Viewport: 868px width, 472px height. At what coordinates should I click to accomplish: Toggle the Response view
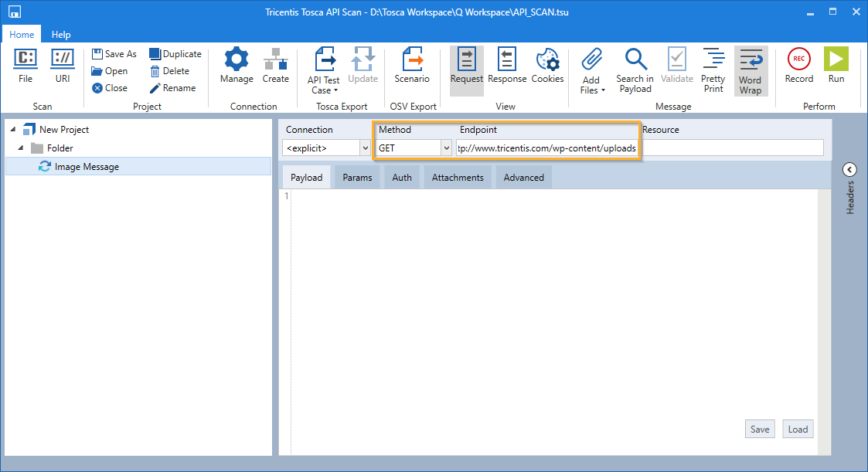click(x=507, y=59)
